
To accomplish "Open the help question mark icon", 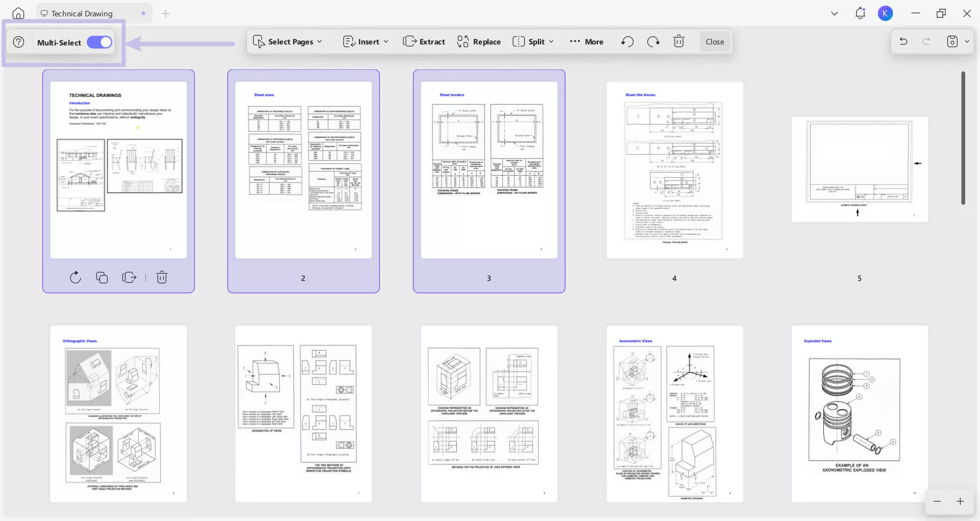I will (x=19, y=42).
